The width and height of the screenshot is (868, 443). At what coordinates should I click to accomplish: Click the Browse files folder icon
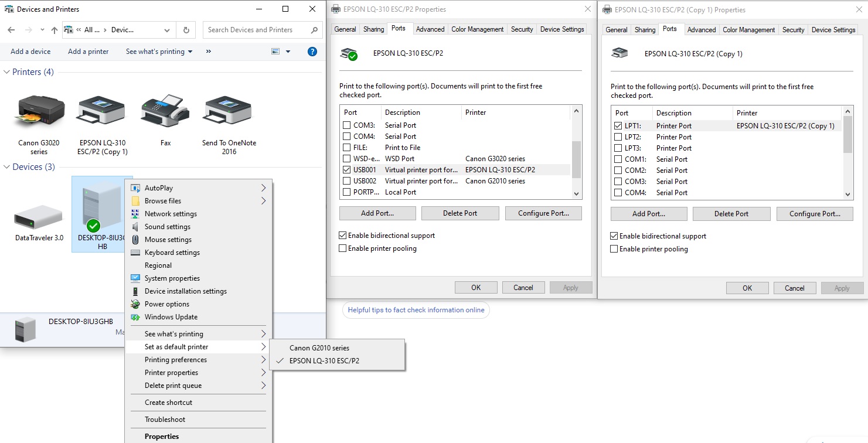pyautogui.click(x=135, y=201)
